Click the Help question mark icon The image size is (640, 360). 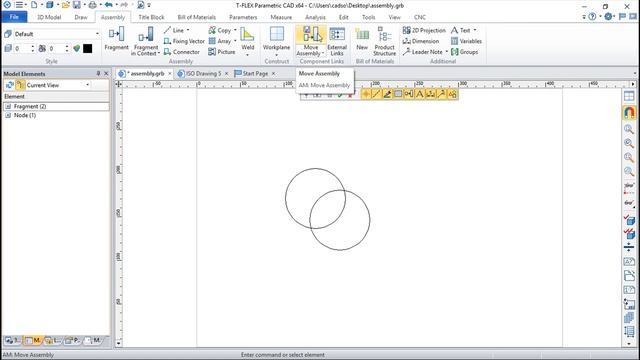(592, 17)
